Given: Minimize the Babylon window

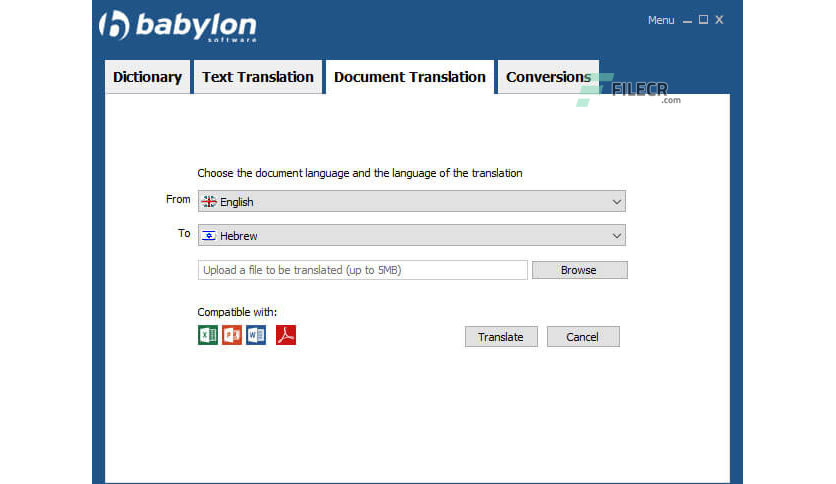Looking at the screenshot, I should click(687, 21).
